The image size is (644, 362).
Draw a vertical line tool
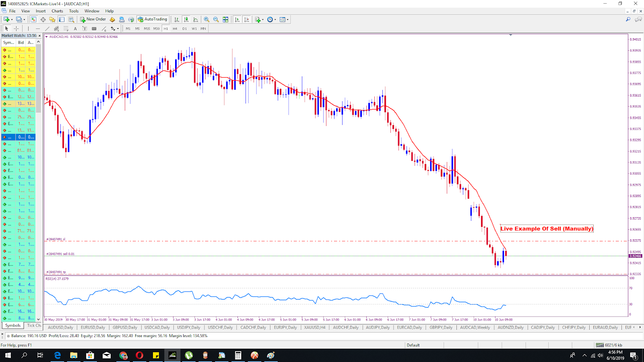28,29
